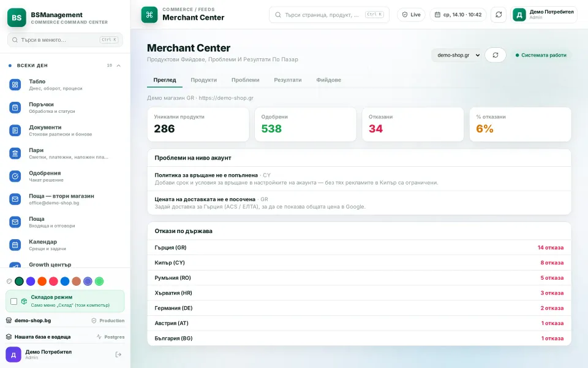Collapse the ВСЕКИ ДЕН section chevron
This screenshot has width=588, height=368.
point(118,66)
